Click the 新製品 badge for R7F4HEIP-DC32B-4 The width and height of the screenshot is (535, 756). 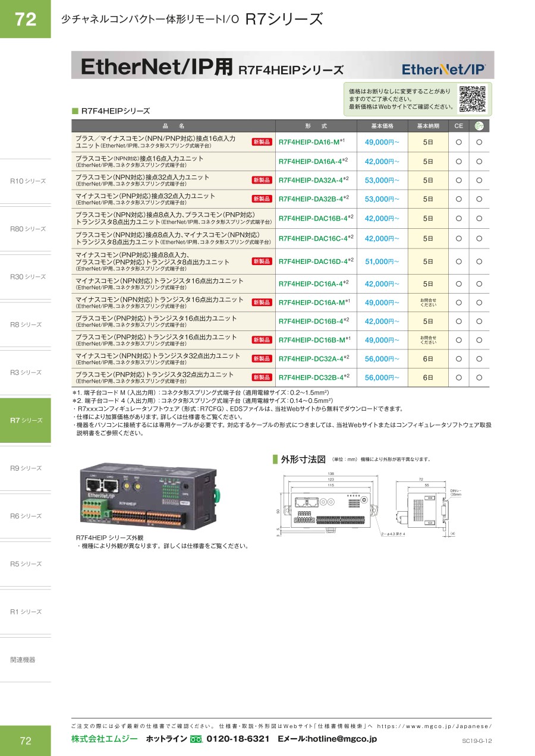click(x=262, y=377)
